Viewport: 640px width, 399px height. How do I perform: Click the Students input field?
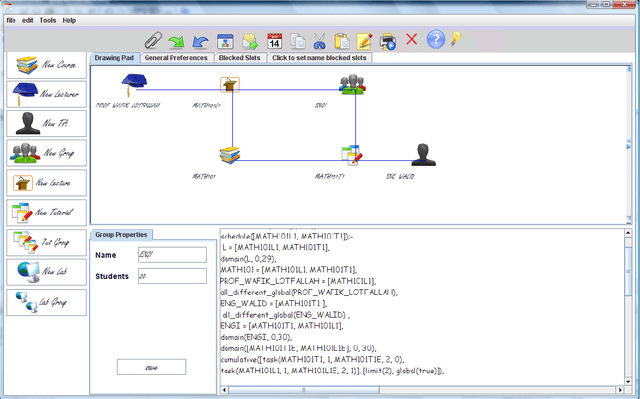point(172,276)
